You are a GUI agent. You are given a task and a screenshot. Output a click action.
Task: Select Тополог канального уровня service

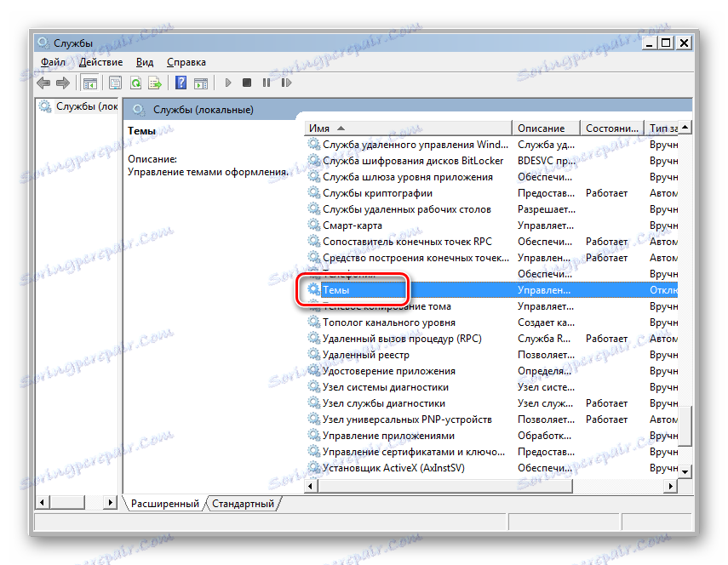(x=491, y=322)
